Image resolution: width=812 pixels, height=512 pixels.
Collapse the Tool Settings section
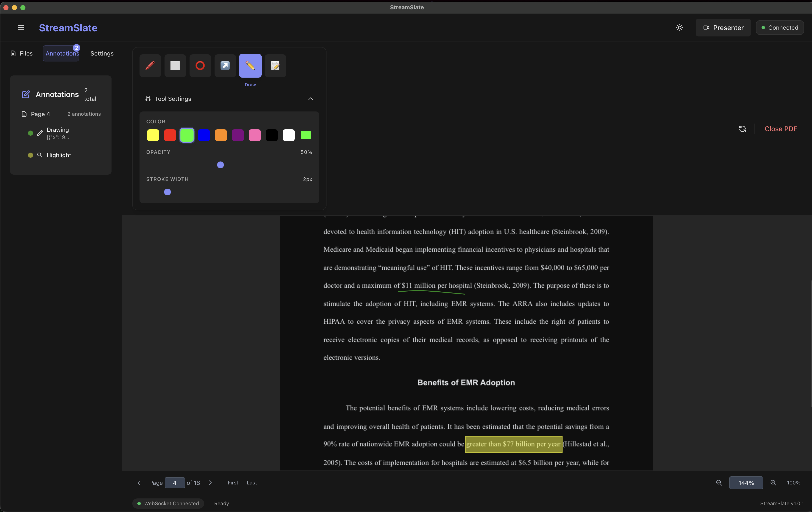pos(311,99)
